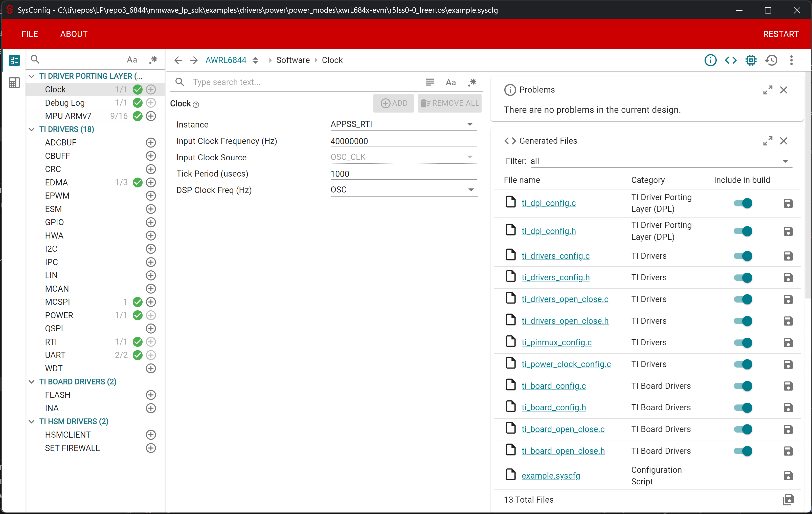This screenshot has width=812, height=514.
Task: Switch to the table view sidebar icon
Action: tap(14, 82)
